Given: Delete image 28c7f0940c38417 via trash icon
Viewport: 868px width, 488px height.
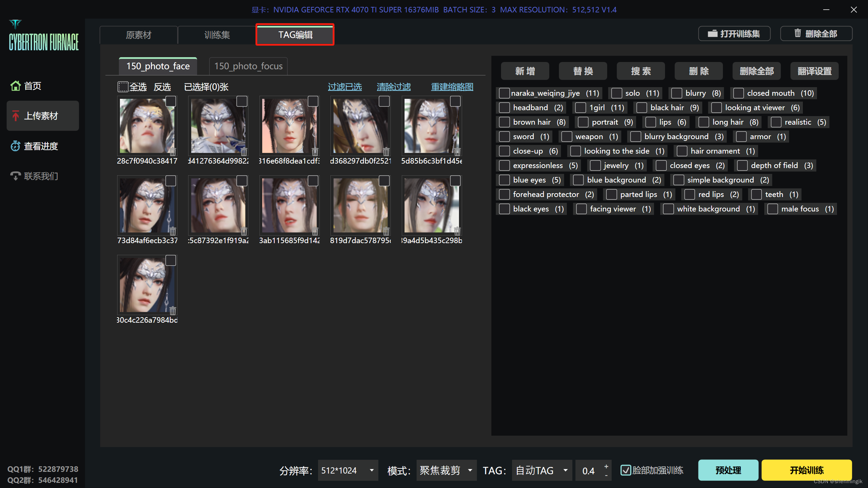Looking at the screenshot, I should [x=173, y=152].
